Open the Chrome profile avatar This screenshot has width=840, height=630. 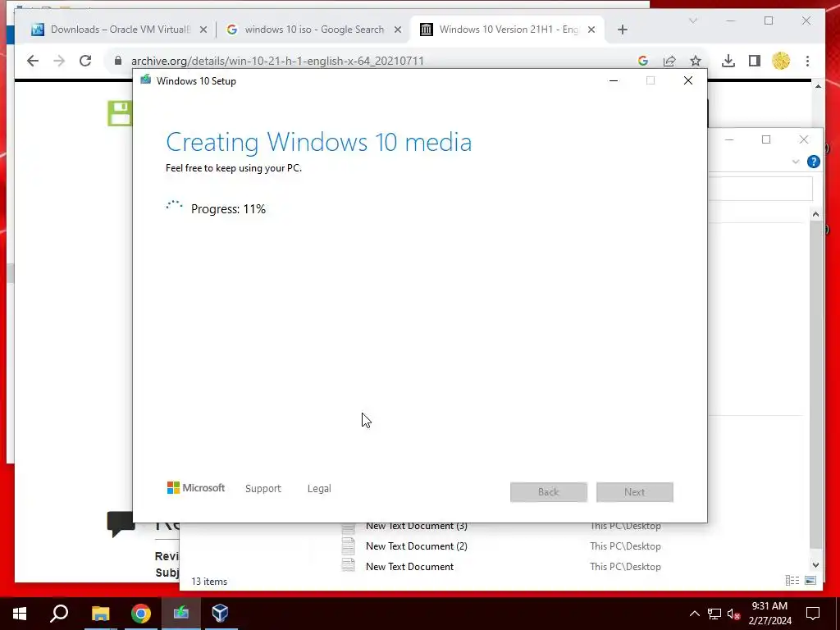(x=781, y=61)
